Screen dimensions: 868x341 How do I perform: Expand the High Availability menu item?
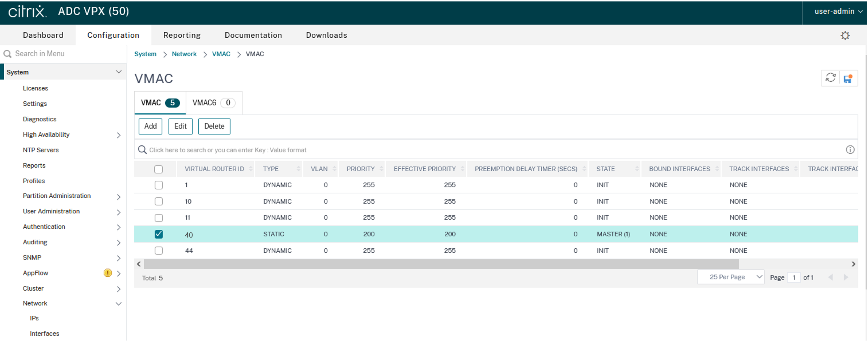point(46,134)
